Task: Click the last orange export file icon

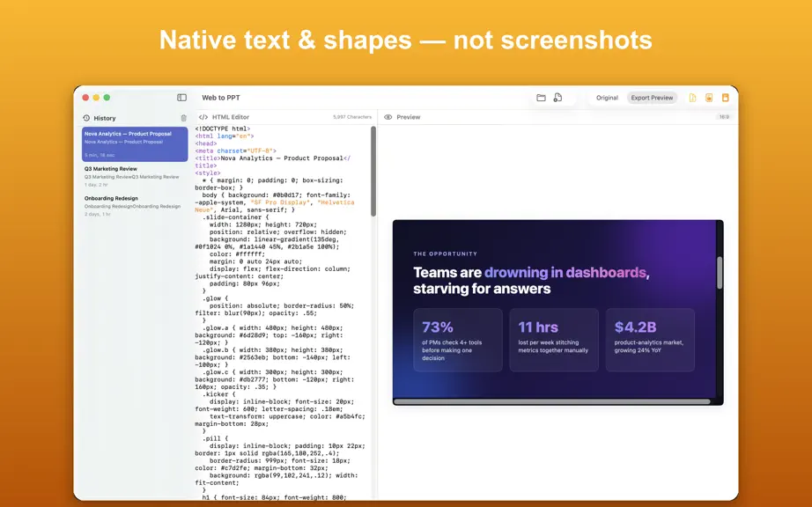Action: (x=726, y=97)
